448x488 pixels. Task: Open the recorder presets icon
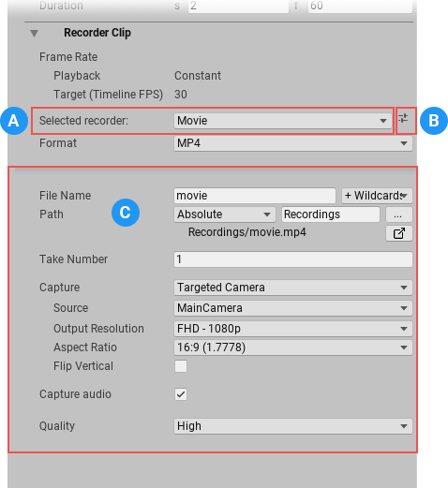pos(403,119)
